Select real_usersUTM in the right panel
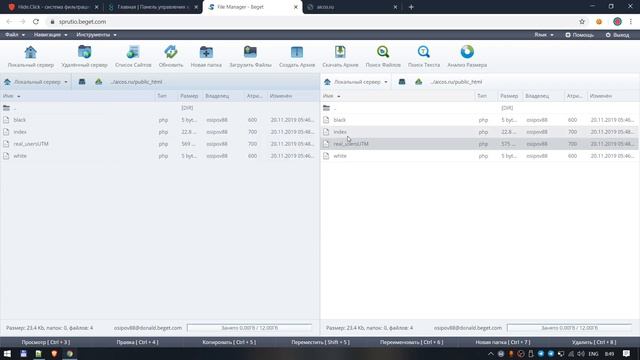This screenshot has width=640, height=360. pyautogui.click(x=480, y=144)
